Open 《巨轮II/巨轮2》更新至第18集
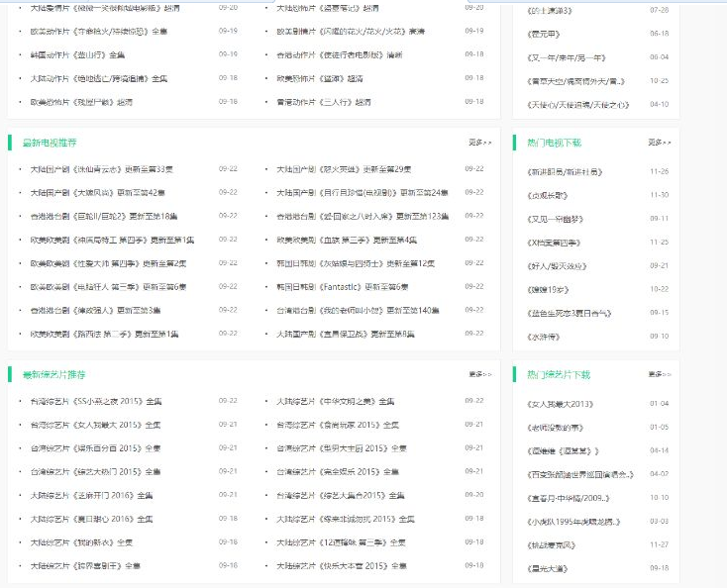Image resolution: width=727 pixels, height=588 pixels. (104, 217)
